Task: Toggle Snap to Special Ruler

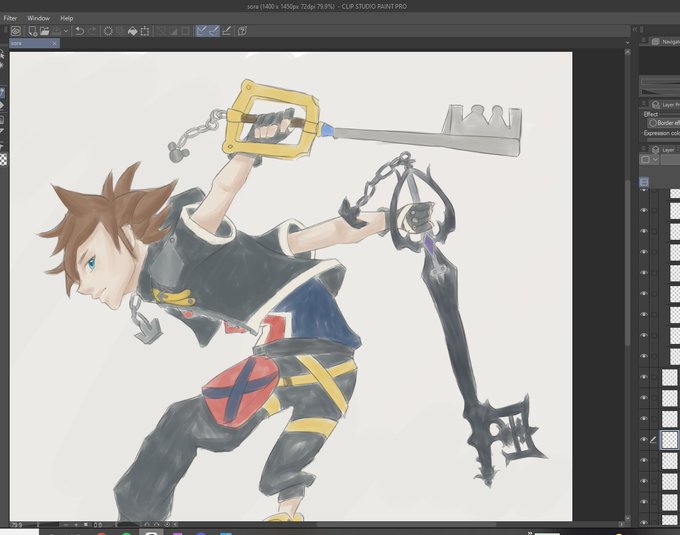Action: tap(214, 31)
